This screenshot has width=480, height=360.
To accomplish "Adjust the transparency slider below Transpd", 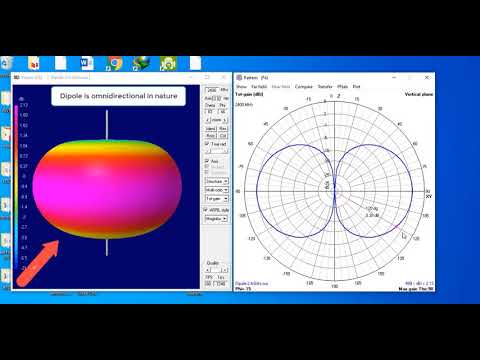I will coord(216,151).
